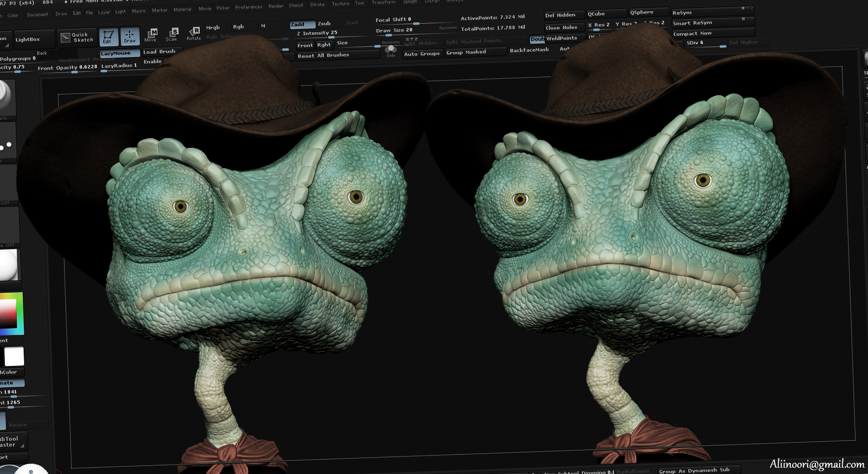The width and height of the screenshot is (868, 474).
Task: Open the Transform menu
Action: 383,2
